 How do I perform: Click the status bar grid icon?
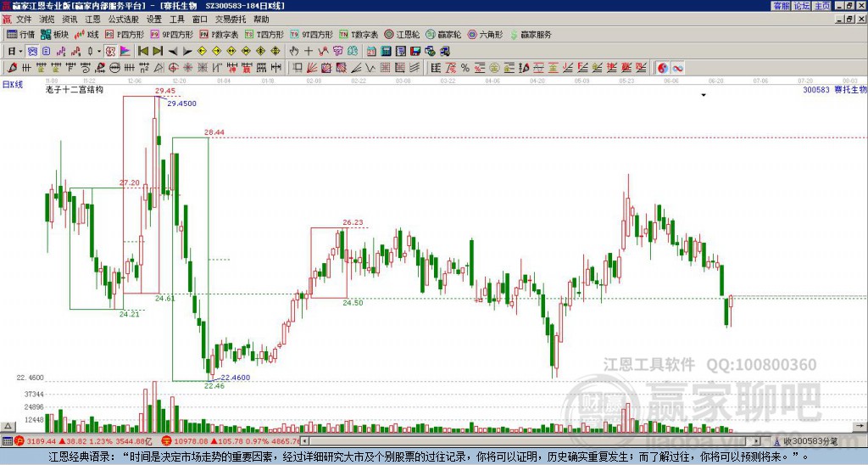coord(7,441)
